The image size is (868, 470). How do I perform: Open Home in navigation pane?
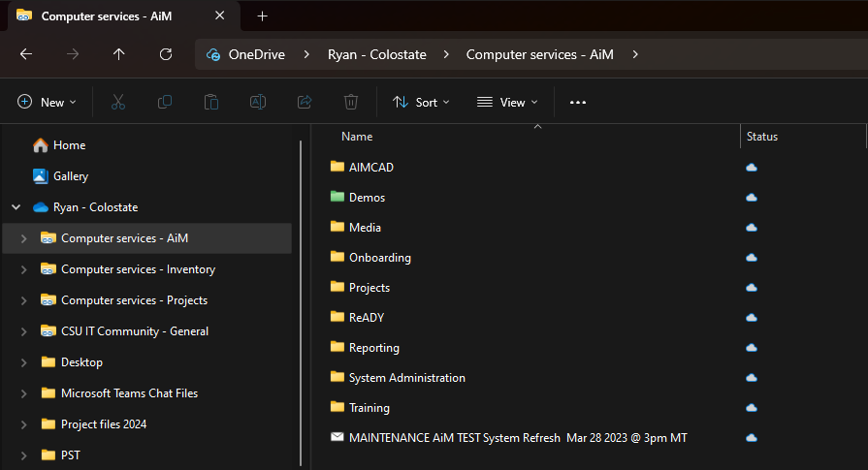[x=69, y=145]
